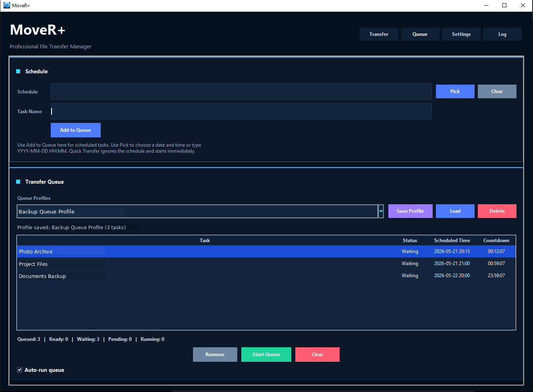
Task: Click the Add to Queue button
Action: pyautogui.click(x=75, y=130)
